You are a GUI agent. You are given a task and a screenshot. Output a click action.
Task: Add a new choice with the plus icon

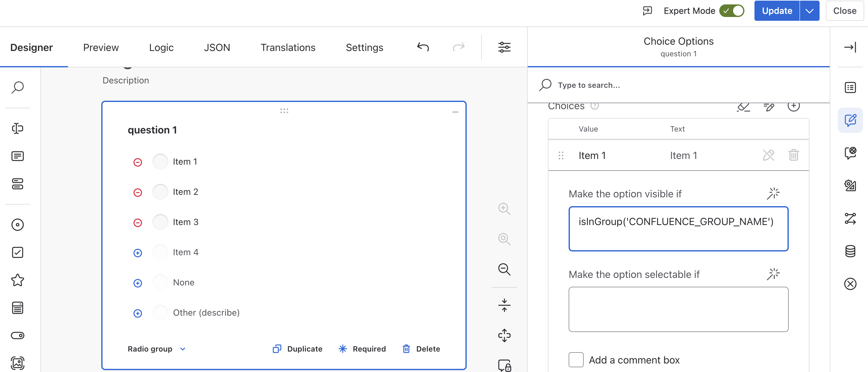pyautogui.click(x=794, y=106)
